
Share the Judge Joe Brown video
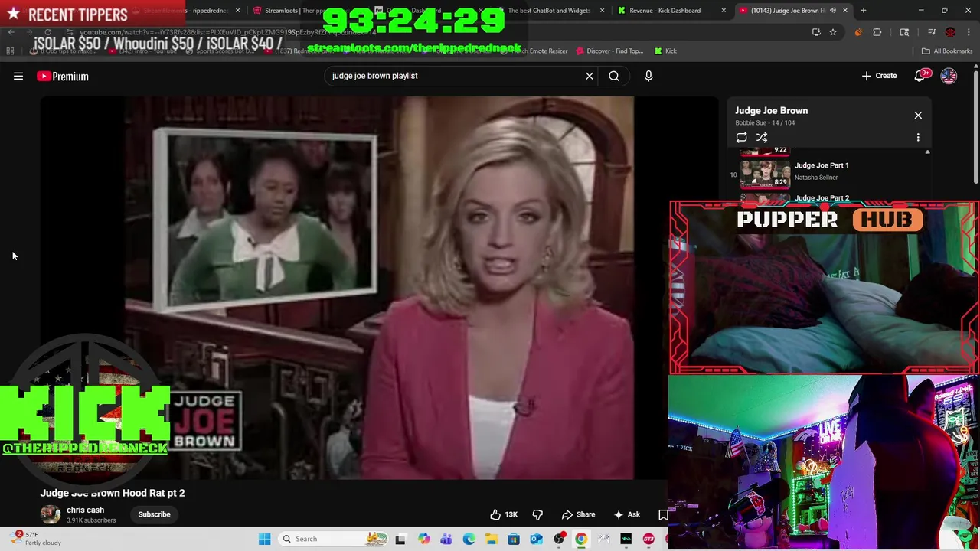[578, 514]
